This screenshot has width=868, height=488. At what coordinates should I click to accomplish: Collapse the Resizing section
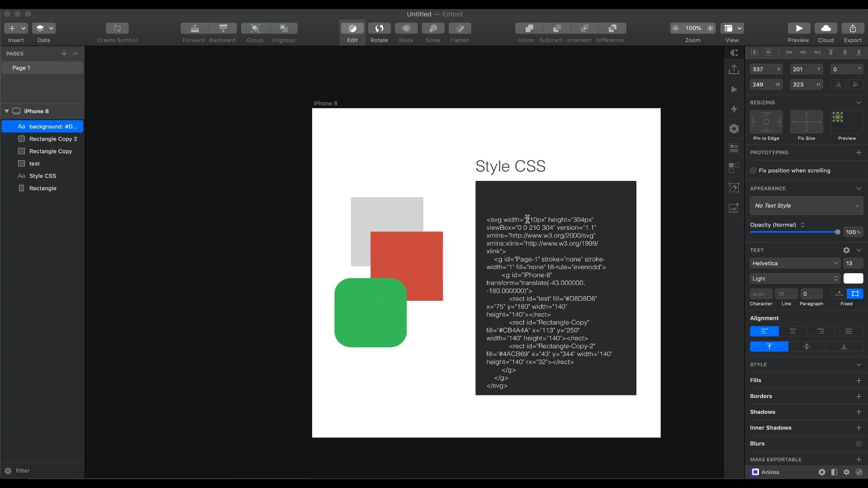[859, 103]
